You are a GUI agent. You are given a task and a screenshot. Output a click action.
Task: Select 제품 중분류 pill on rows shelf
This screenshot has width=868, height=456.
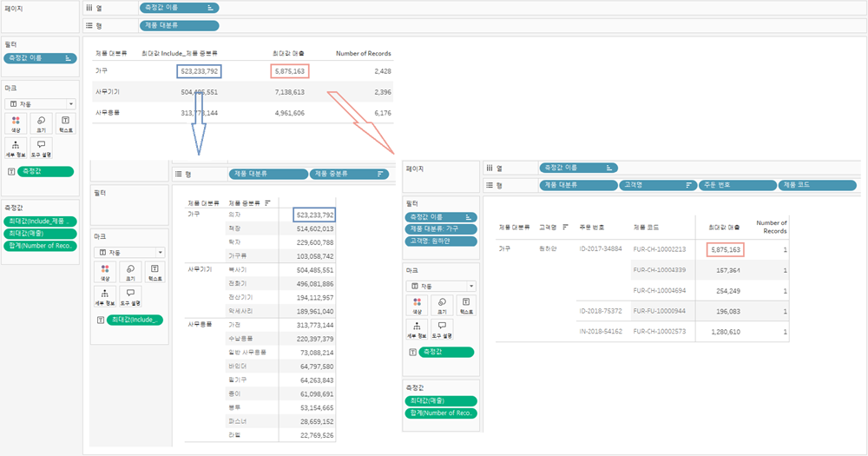(x=349, y=174)
